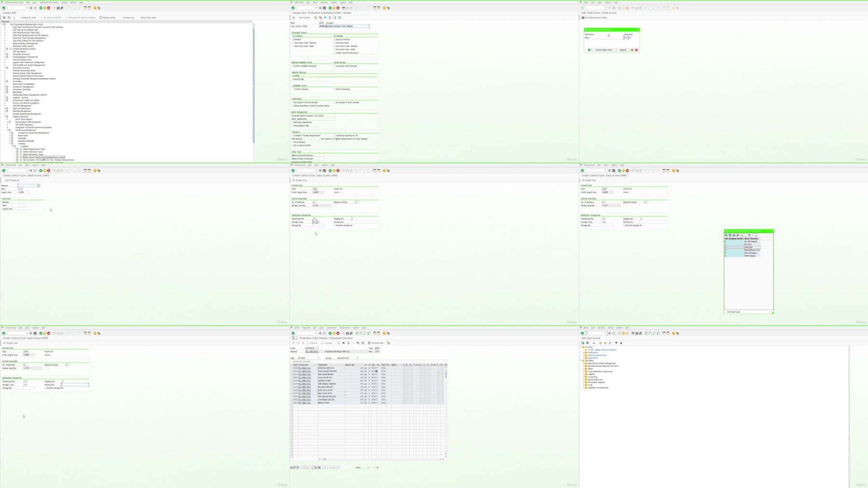868x488 pixels.
Task: Click the New Entries button
Action: coord(304,17)
